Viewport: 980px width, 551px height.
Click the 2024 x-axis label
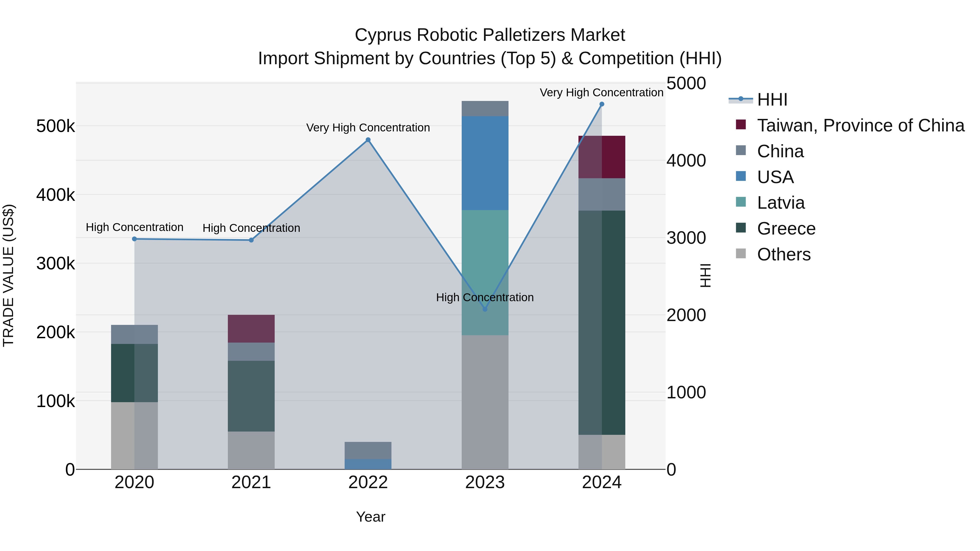602,482
